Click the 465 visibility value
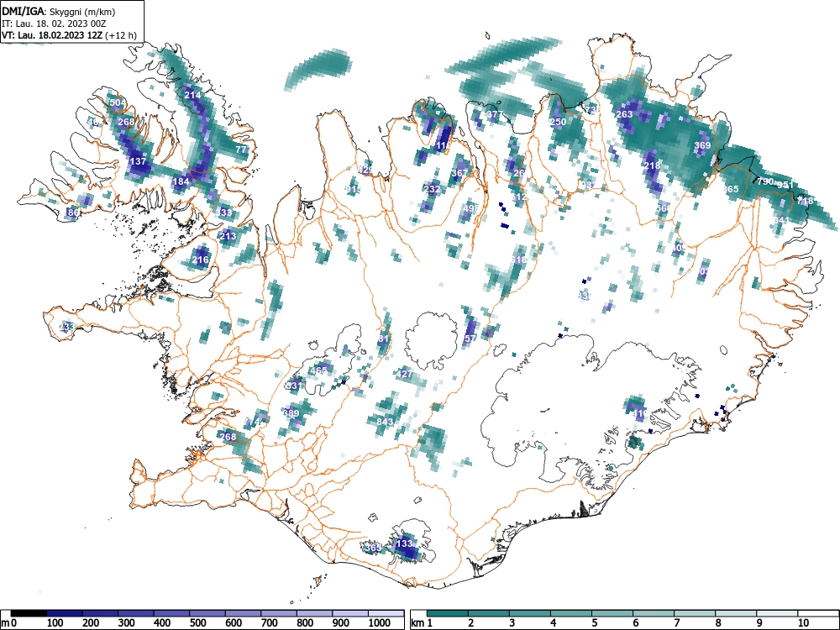840x630 pixels. (x=318, y=370)
